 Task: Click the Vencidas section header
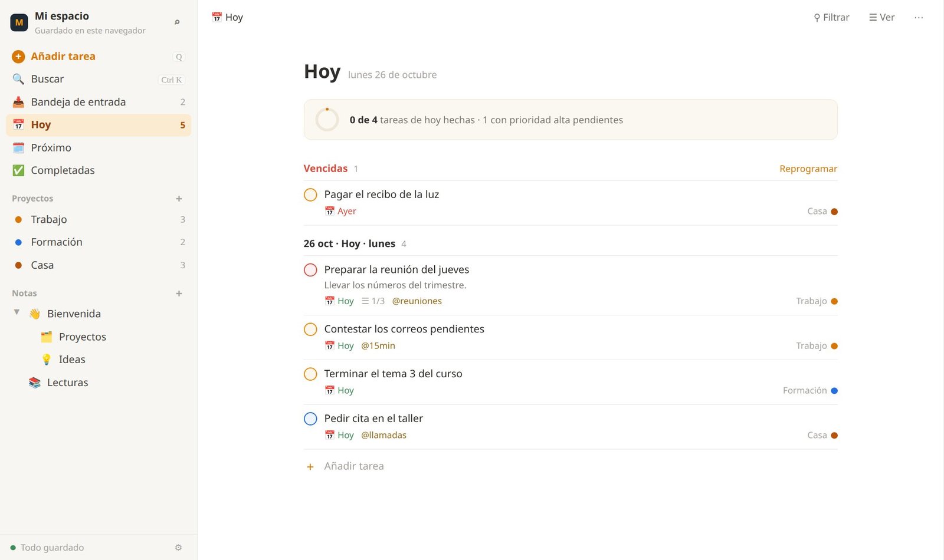[x=326, y=169]
